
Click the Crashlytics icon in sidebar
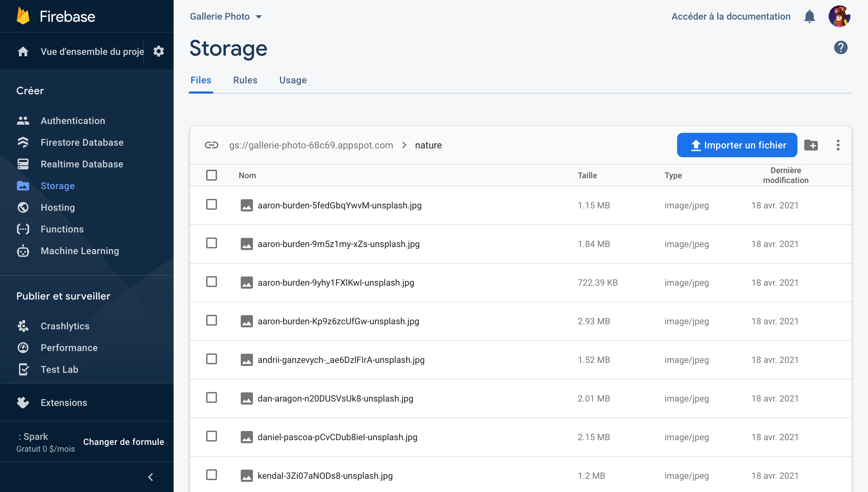[23, 326]
